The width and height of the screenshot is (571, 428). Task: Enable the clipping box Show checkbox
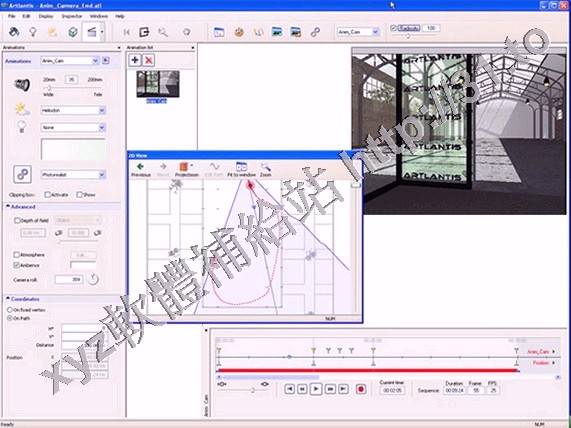(x=79, y=195)
